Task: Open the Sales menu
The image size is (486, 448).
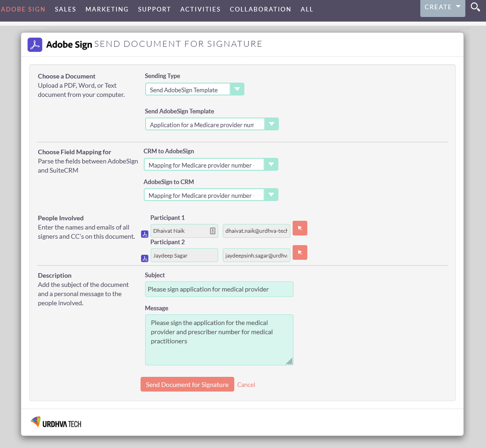Action: [65, 9]
